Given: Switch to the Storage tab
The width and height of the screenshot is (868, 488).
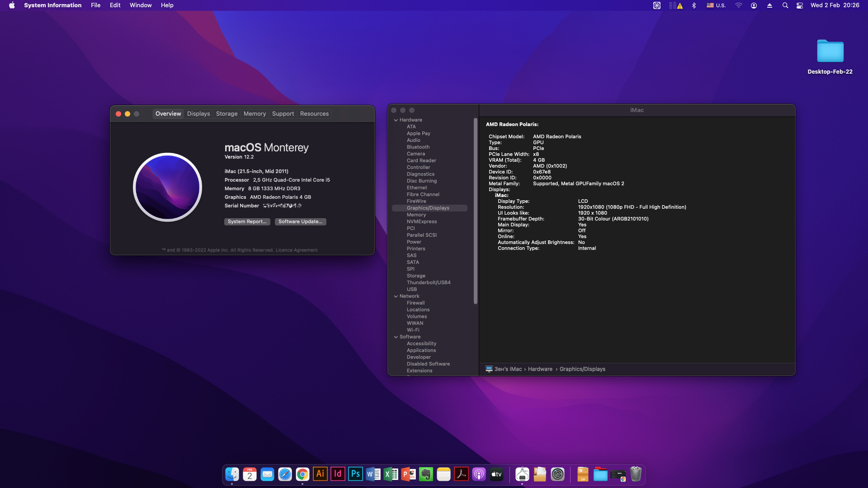Looking at the screenshot, I should 226,113.
